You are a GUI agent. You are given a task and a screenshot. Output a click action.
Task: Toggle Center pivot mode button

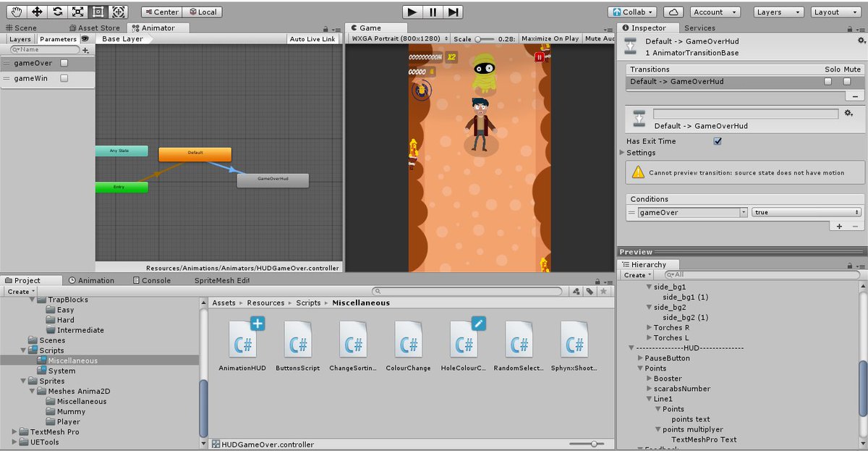click(x=161, y=12)
